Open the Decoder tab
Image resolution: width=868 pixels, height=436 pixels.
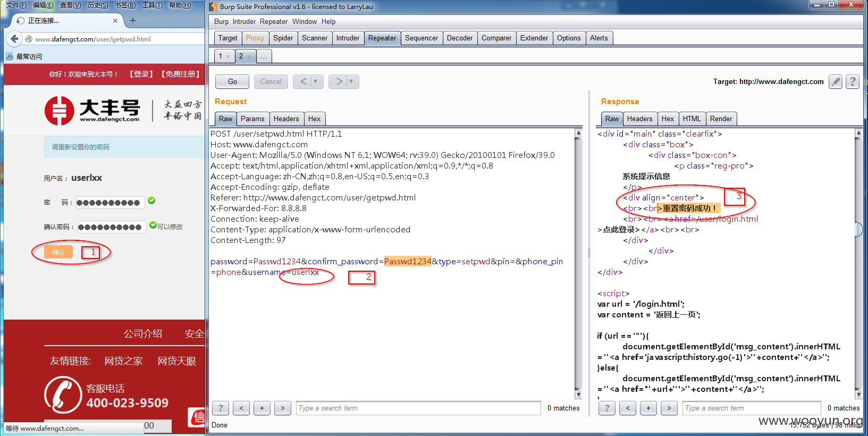[460, 38]
